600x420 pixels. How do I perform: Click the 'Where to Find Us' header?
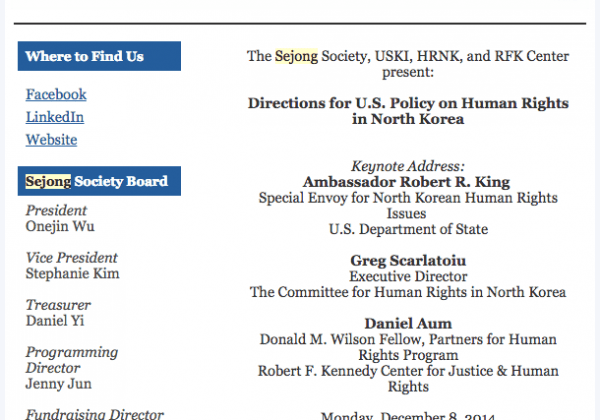[x=99, y=57]
